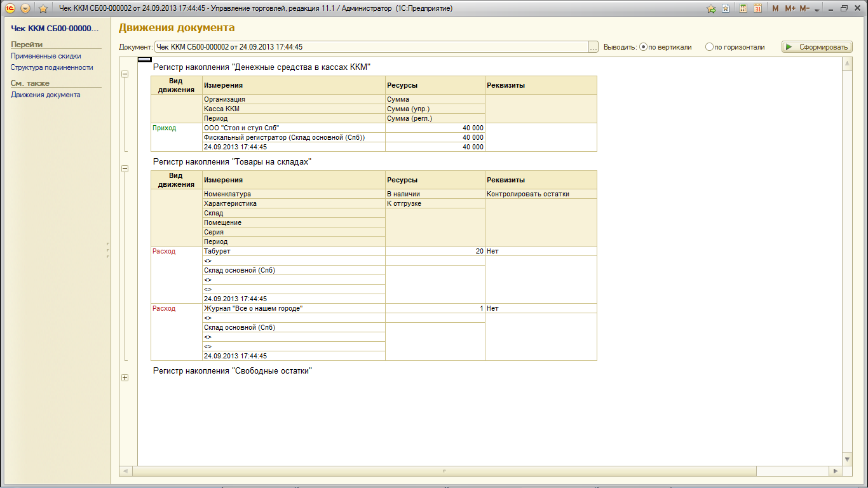
Task: Open Favorites star icon in title bar
Action: 43,9
